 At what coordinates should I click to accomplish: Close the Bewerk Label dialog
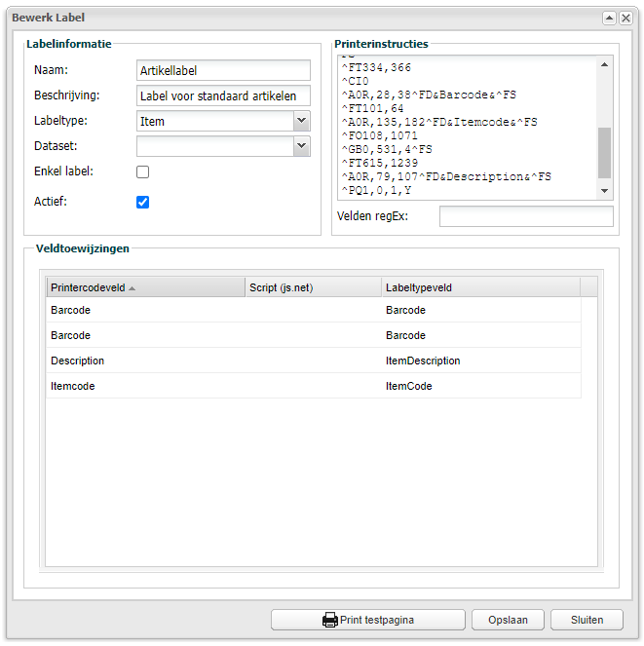(625, 18)
